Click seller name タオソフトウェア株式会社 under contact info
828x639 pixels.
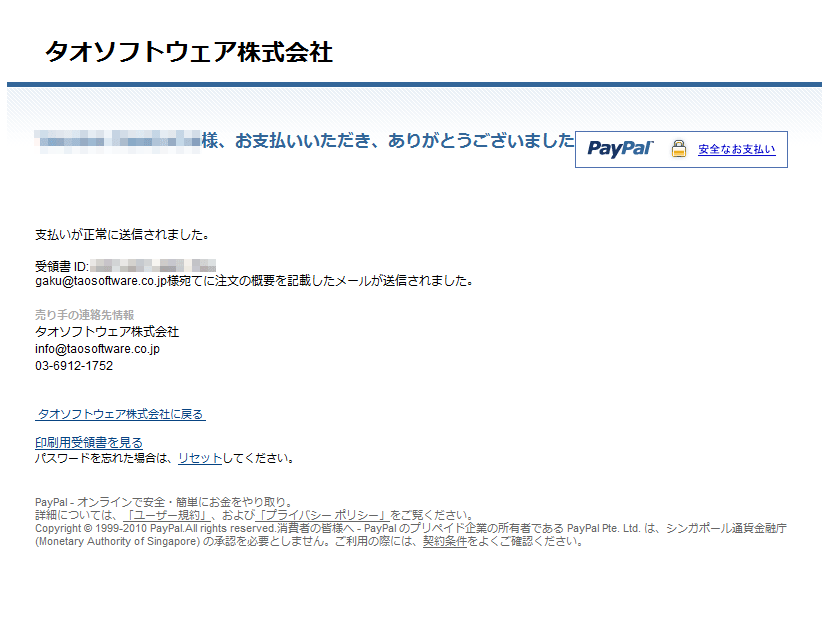[107, 332]
